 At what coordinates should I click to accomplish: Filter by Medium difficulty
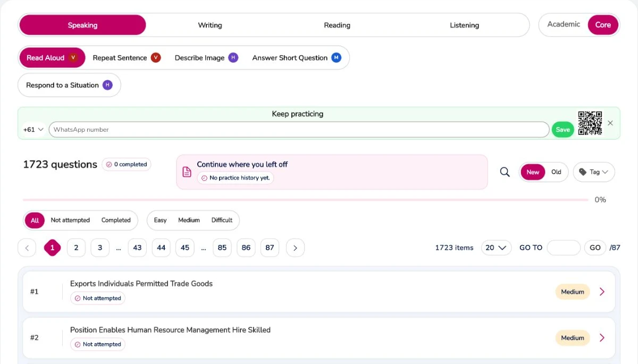pos(189,220)
